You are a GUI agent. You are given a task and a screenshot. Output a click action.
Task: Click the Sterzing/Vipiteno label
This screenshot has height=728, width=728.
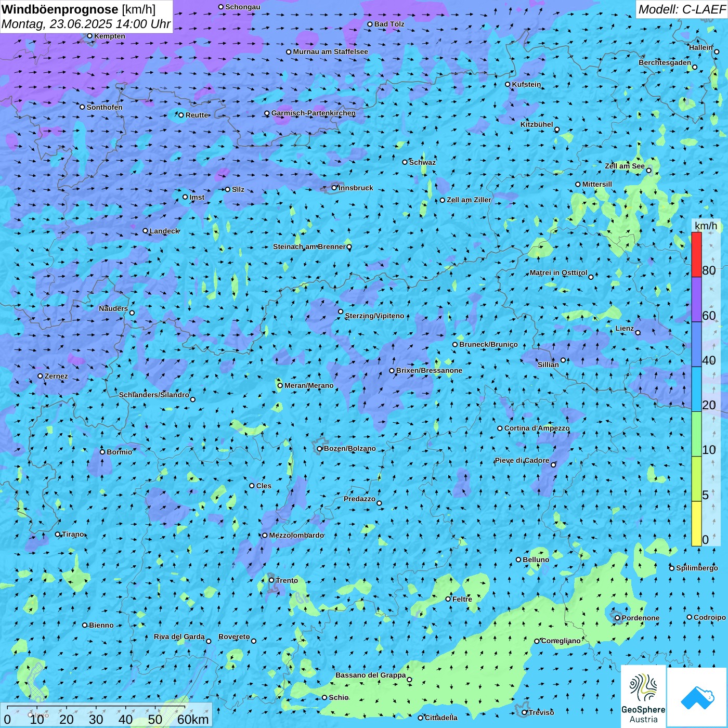tap(374, 316)
